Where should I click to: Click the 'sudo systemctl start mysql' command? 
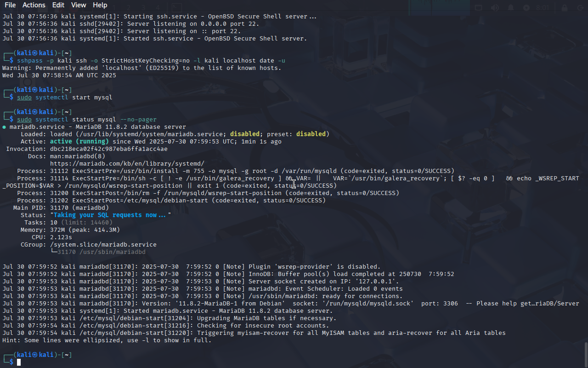click(x=65, y=98)
